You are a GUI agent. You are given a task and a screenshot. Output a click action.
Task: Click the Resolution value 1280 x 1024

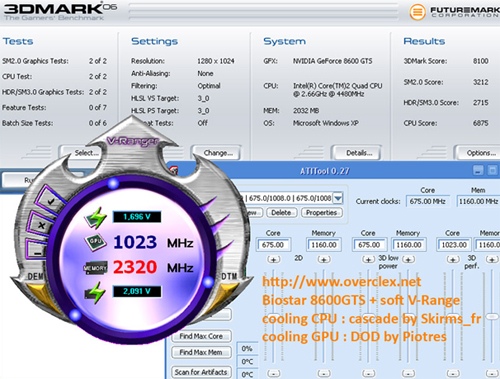pyautogui.click(x=216, y=61)
